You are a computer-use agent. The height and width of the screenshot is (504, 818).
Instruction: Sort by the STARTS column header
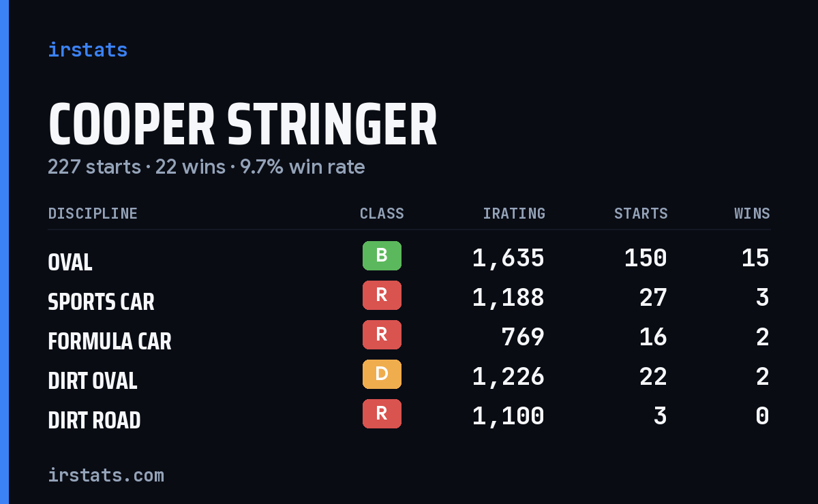tap(641, 214)
